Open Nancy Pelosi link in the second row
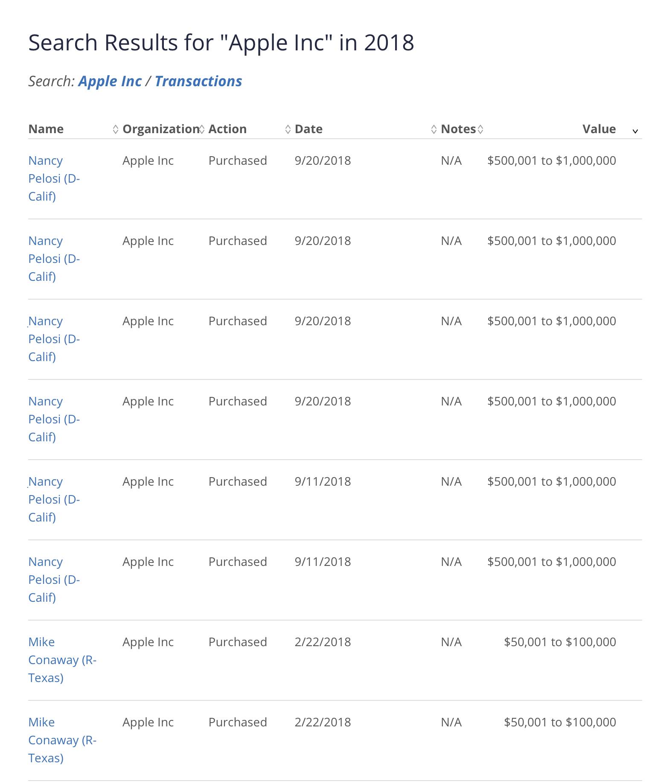Image resolution: width=672 pixels, height=784 pixels. point(54,259)
